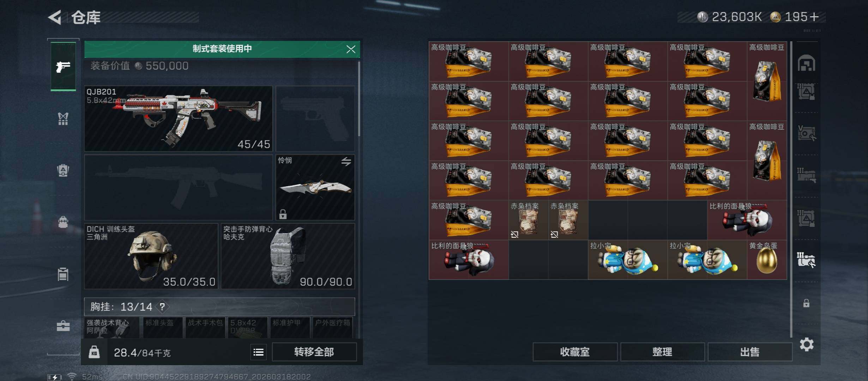Viewport: 868px width, 381px height.
Task: Click the 出售 sell button
Action: (x=750, y=352)
